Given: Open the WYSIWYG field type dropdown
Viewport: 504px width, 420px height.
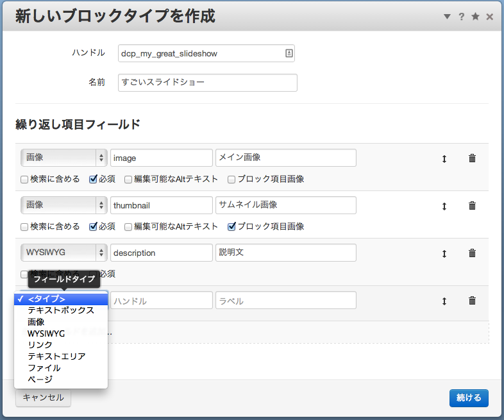Looking at the screenshot, I should click(x=63, y=253).
